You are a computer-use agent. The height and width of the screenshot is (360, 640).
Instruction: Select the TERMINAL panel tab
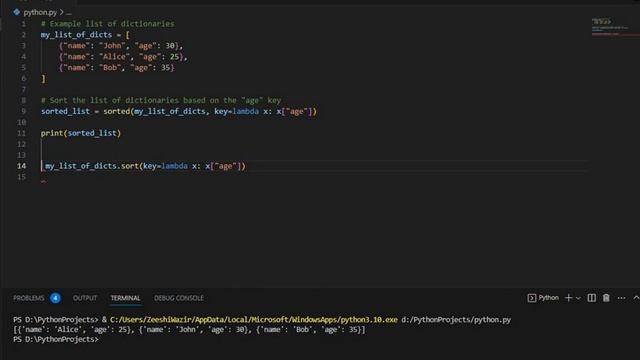(x=125, y=298)
